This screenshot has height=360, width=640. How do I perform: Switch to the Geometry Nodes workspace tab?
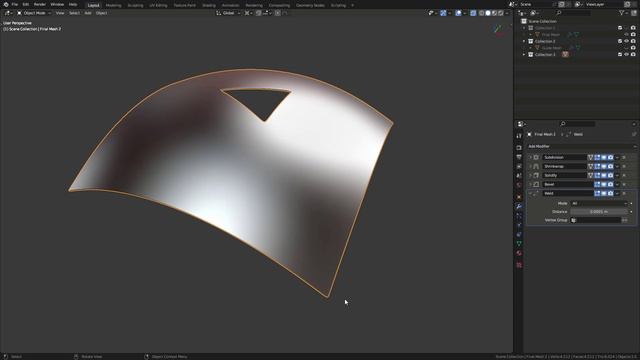[310, 5]
